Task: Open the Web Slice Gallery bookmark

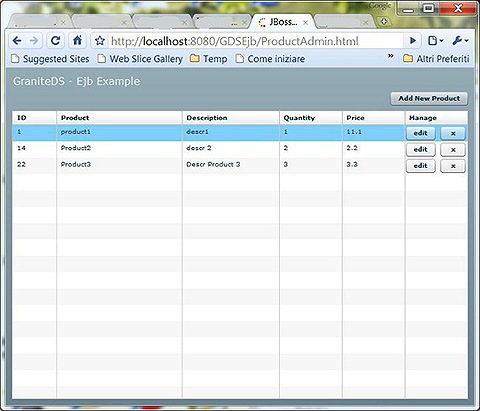Action: (x=140, y=59)
